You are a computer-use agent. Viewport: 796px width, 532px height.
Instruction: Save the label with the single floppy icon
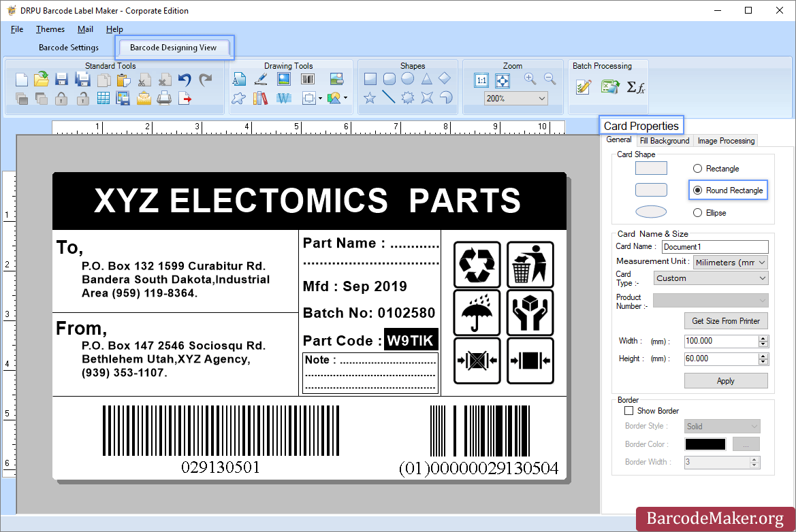(62, 80)
